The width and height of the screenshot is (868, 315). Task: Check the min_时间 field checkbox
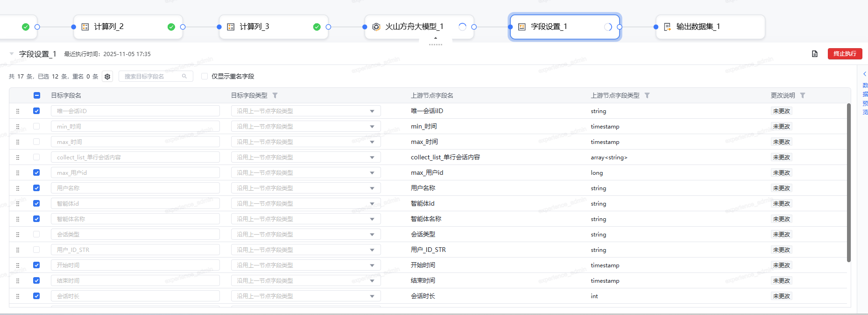(x=36, y=126)
